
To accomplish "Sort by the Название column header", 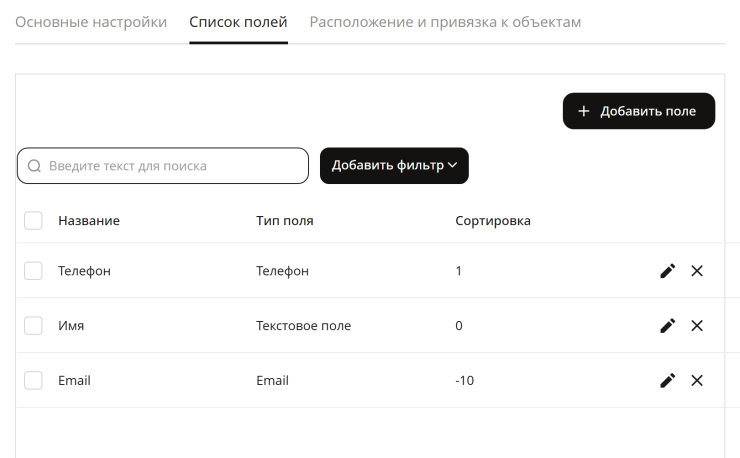I will pos(89,221).
